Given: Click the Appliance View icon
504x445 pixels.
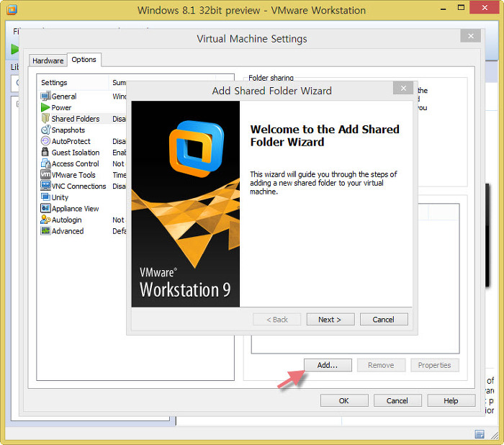Looking at the screenshot, I should click(45, 209).
